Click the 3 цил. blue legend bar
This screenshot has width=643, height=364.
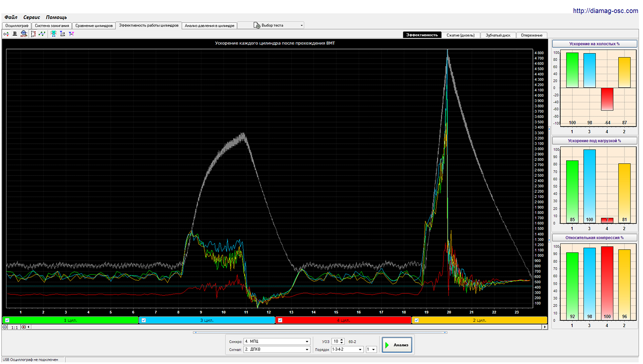pyautogui.click(x=207, y=320)
